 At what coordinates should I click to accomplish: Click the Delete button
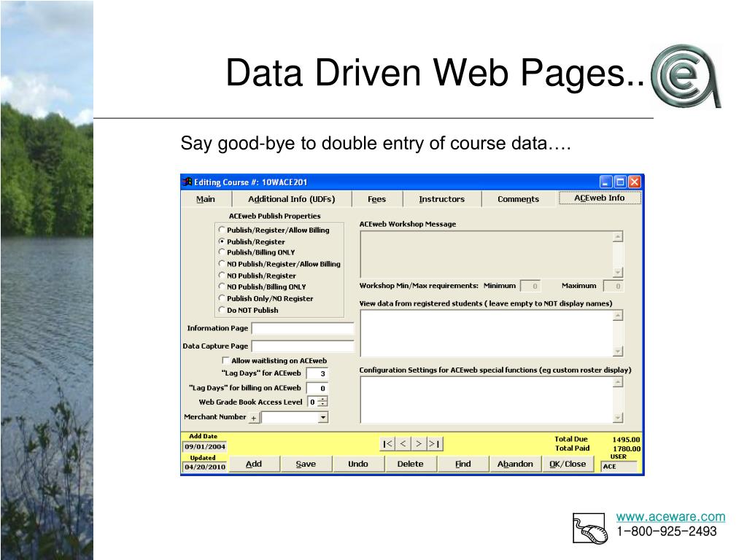(x=410, y=464)
